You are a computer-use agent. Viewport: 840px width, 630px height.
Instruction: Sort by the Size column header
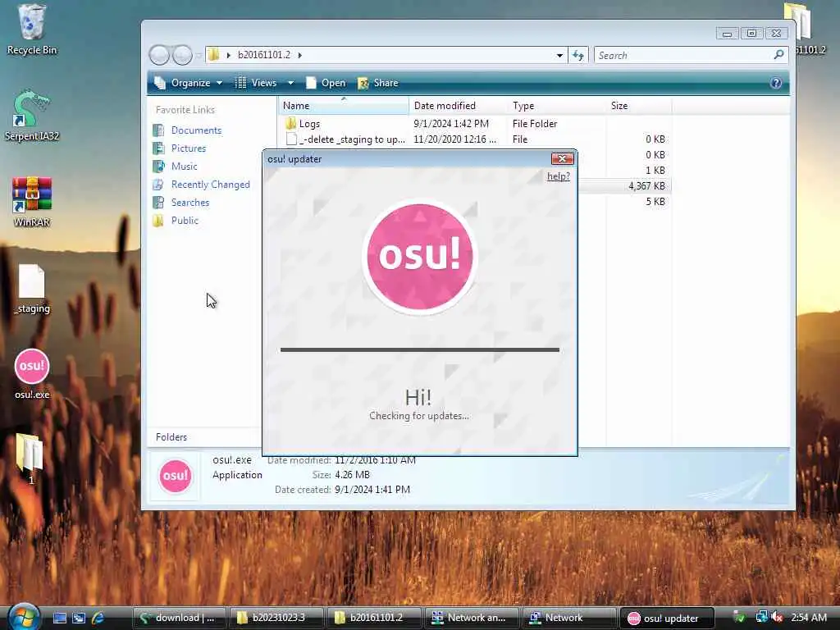click(638, 106)
